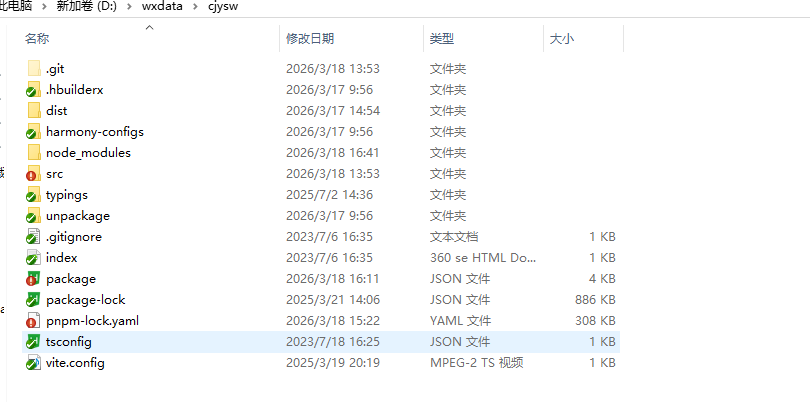Select the dist folder icon
810x402 pixels.
(x=33, y=111)
